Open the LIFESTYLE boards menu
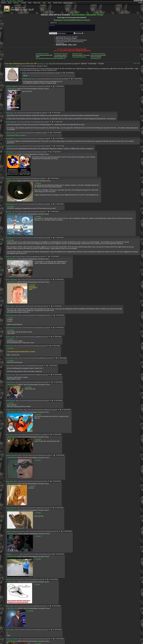Image resolution: width=143 pixels, height=644 pixels. pos(16,3)
